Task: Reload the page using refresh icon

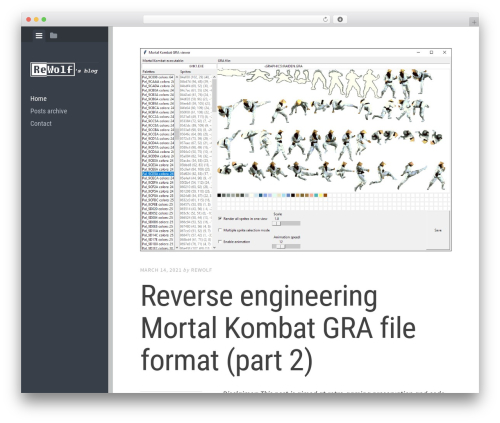Action: click(x=325, y=20)
